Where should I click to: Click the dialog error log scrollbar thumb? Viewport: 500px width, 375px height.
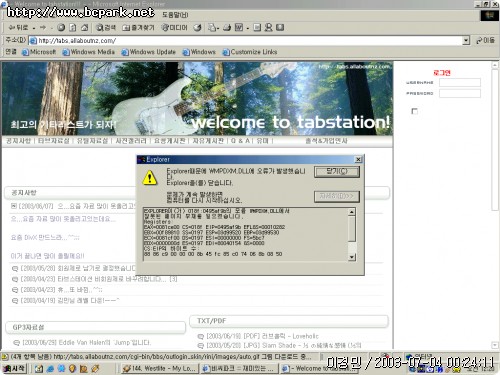[352, 229]
